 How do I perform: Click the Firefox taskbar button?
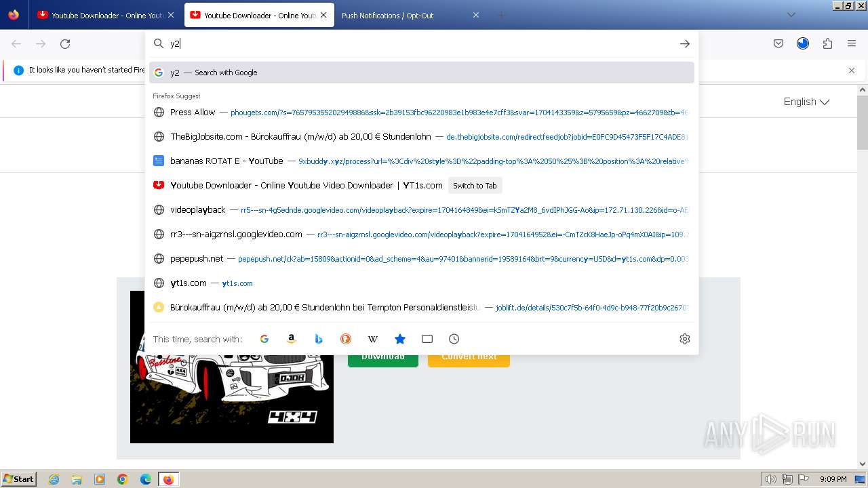[x=169, y=479]
